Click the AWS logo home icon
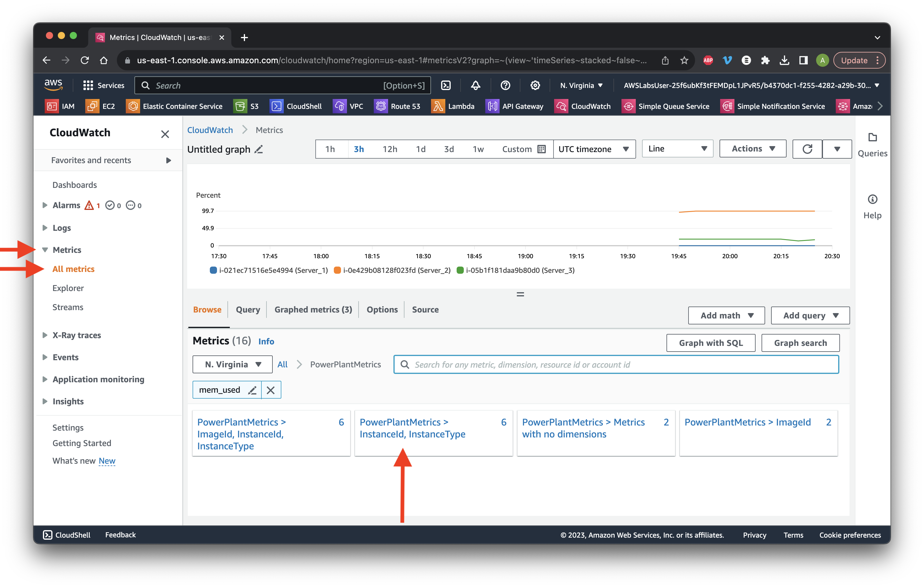Screen dimensions: 924x588 click(x=53, y=85)
